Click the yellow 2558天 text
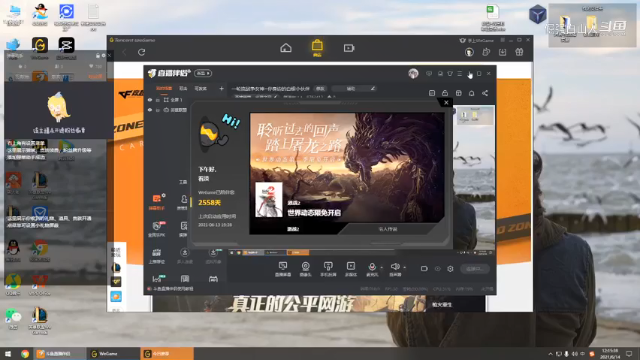640x360 pixels. pyautogui.click(x=209, y=202)
